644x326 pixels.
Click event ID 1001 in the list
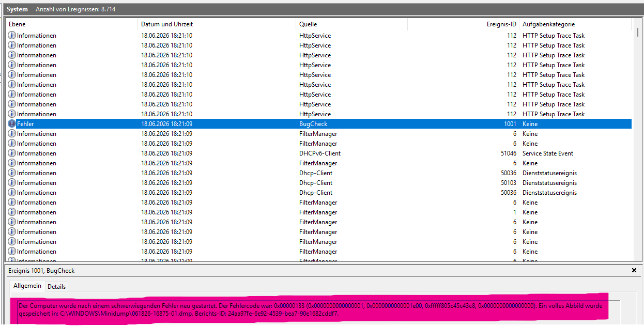click(510, 124)
